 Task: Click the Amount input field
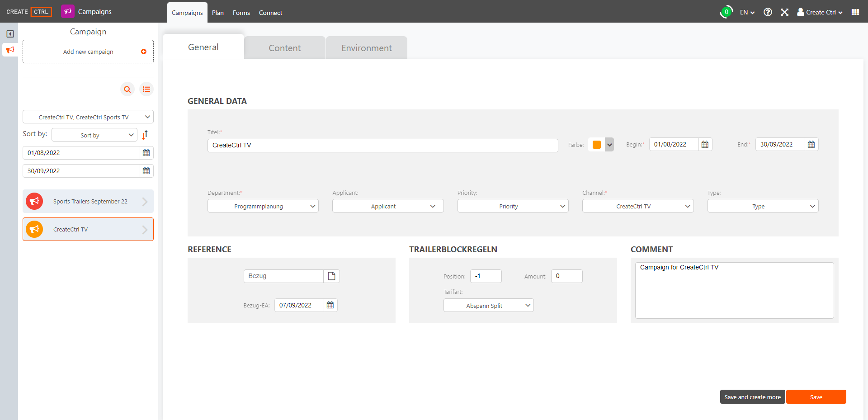(567, 276)
